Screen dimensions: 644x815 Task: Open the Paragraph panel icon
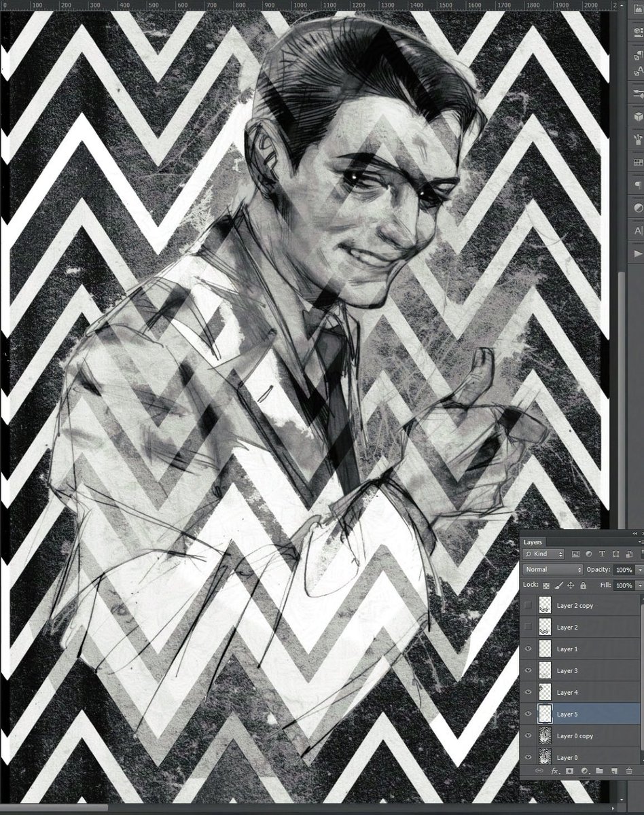(638, 185)
